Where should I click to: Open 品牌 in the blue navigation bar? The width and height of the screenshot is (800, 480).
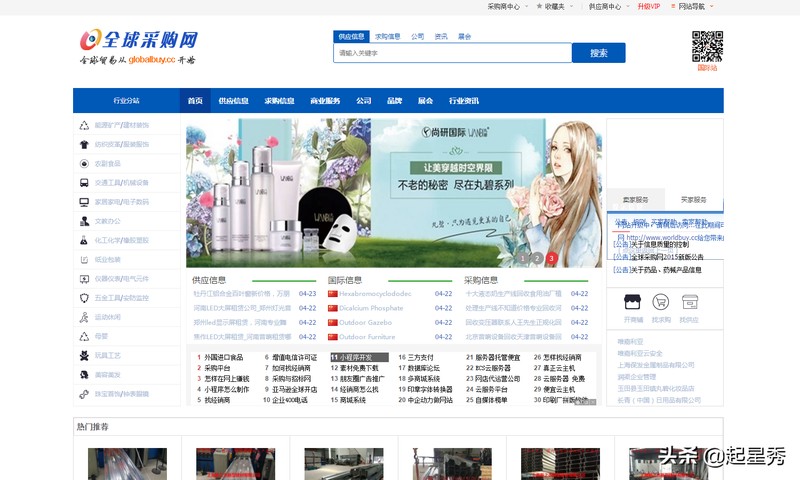coord(394,100)
